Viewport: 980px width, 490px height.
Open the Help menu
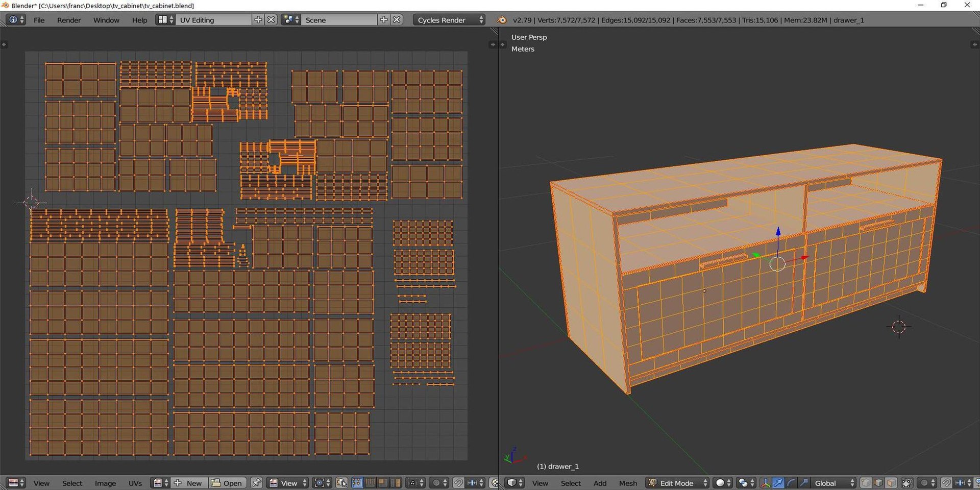coord(139,20)
